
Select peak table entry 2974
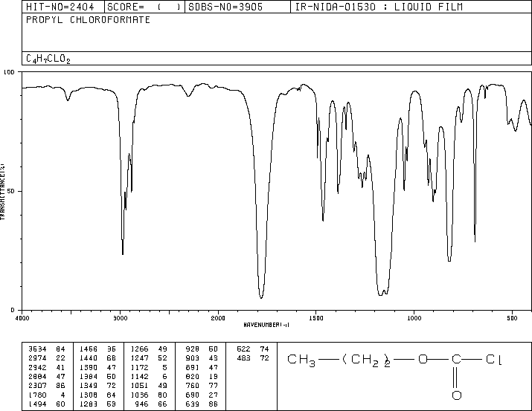pyautogui.click(x=47, y=358)
